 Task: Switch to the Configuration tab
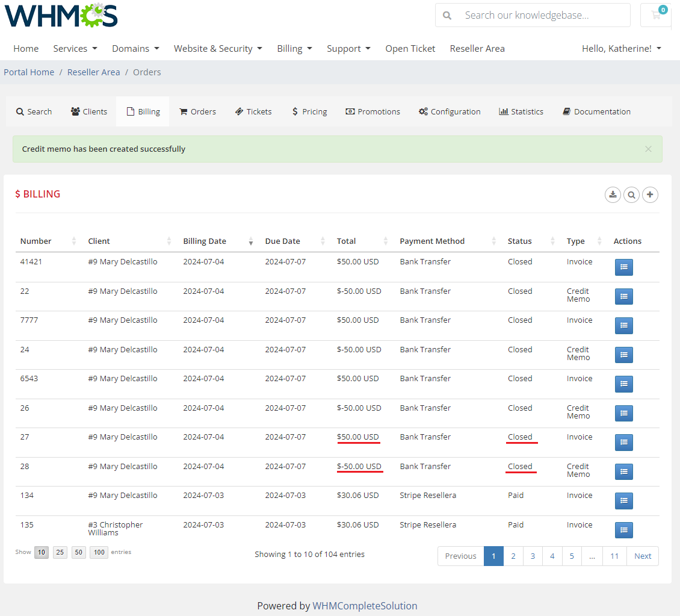pyautogui.click(x=450, y=111)
